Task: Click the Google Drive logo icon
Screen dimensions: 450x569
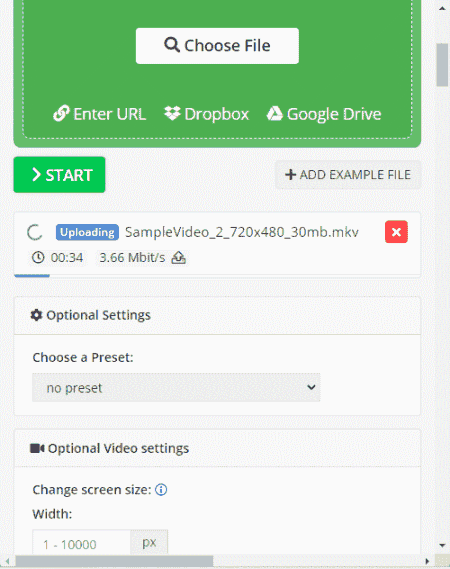Action: [x=275, y=113]
